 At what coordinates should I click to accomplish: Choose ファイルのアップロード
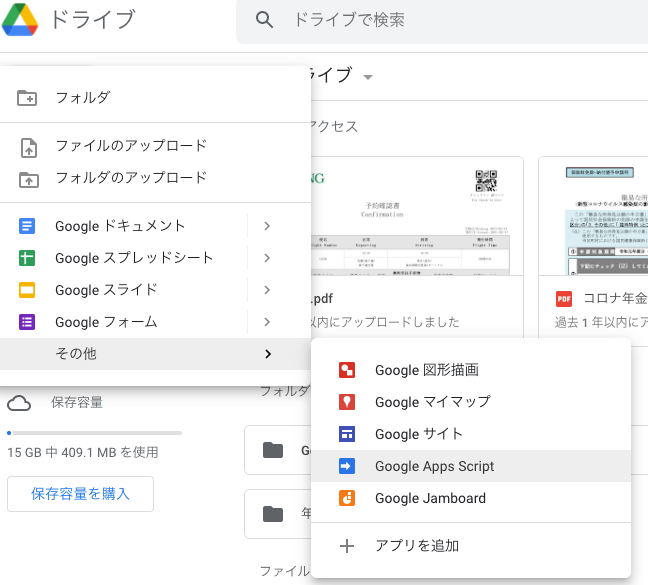click(155, 146)
